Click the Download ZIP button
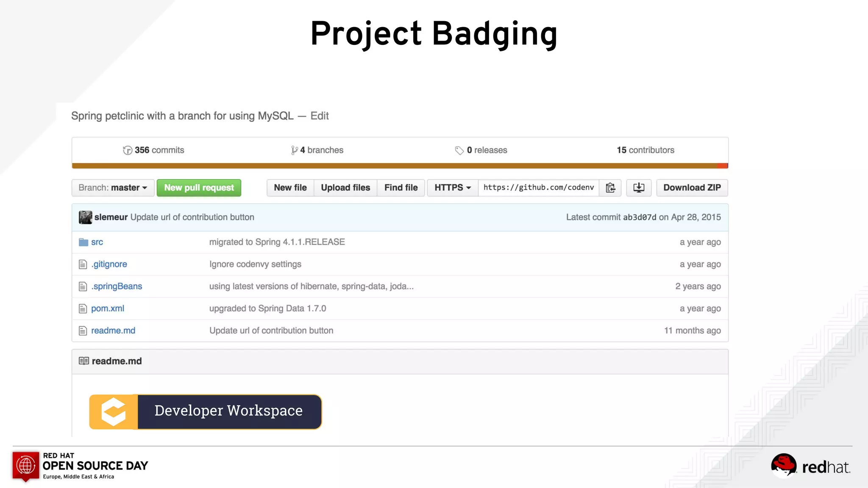This screenshot has height=488, width=868. pos(692,188)
